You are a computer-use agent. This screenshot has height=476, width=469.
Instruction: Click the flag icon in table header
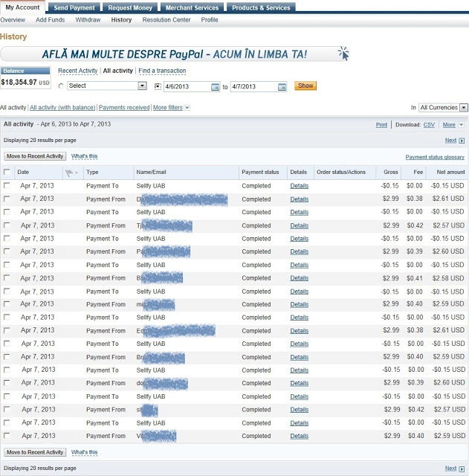coord(69,173)
